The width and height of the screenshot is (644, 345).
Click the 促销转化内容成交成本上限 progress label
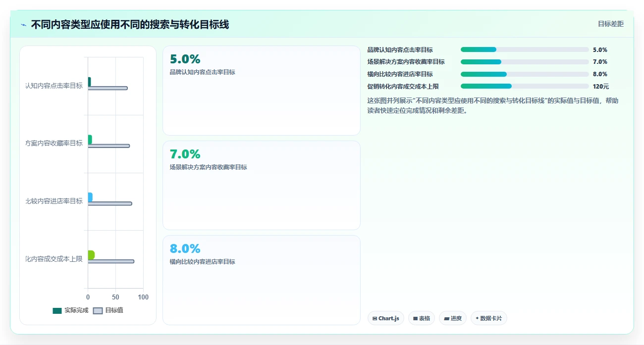pyautogui.click(x=403, y=87)
